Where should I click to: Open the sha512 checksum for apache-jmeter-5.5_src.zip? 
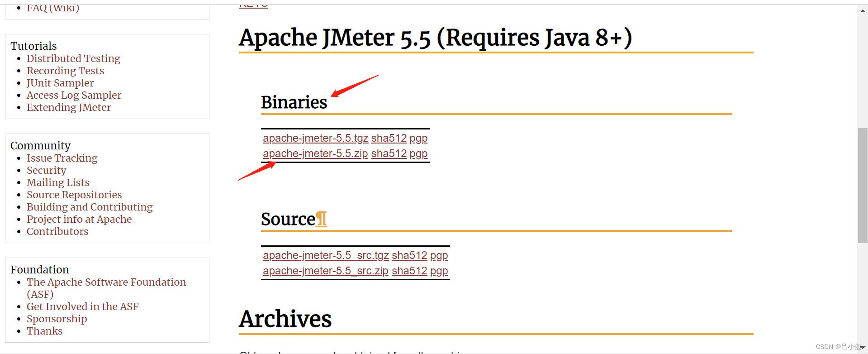click(409, 271)
